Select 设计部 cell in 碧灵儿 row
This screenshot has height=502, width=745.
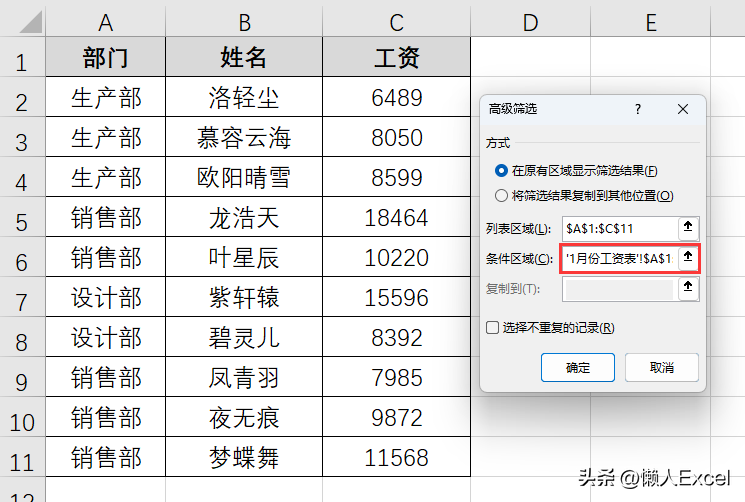[105, 337]
